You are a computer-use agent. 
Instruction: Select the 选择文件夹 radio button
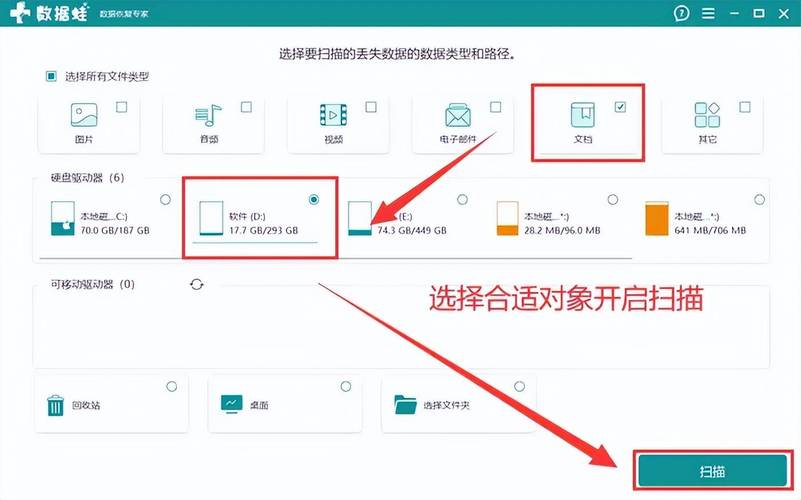(x=520, y=387)
